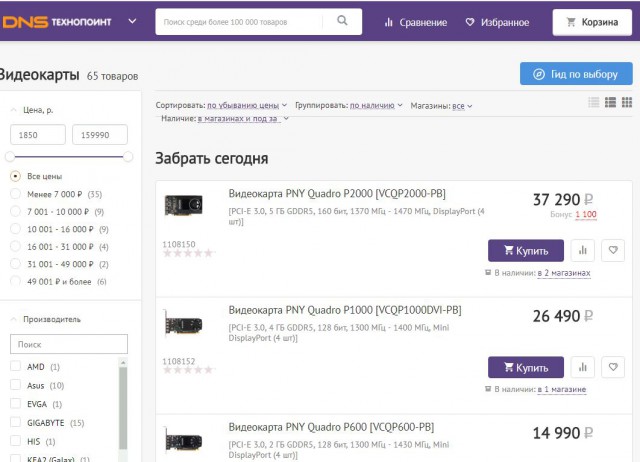This screenshot has width=640, height=462.
Task: Click bonus 1 100 link
Action: click(586, 214)
